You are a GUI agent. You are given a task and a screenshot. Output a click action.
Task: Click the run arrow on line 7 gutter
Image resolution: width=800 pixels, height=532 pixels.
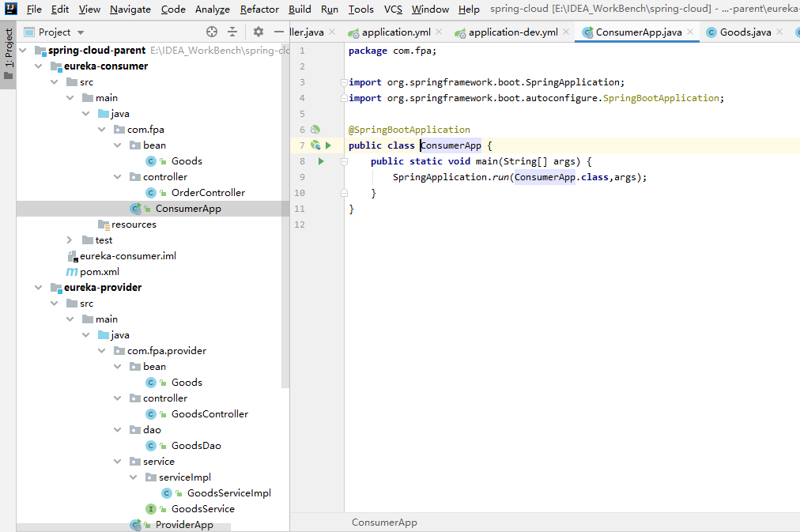(329, 145)
